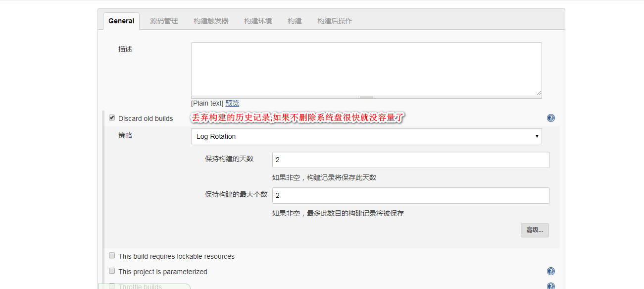Click the This project is parameterized label
Viewport: 644px width, 289px height.
[x=163, y=272]
